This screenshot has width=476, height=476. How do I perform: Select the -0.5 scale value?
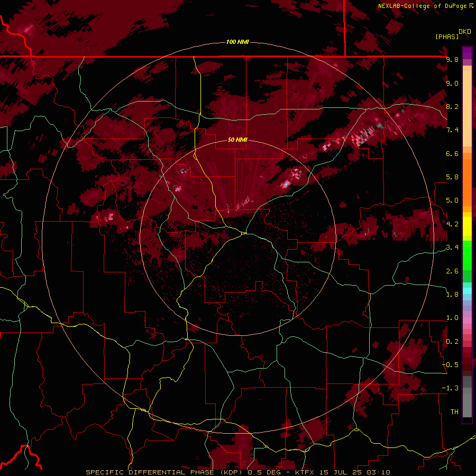pyautogui.click(x=451, y=365)
